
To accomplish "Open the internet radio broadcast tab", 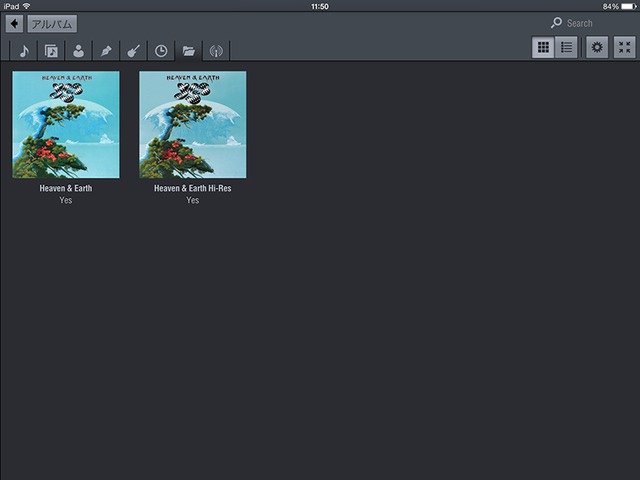I will pyautogui.click(x=215, y=51).
